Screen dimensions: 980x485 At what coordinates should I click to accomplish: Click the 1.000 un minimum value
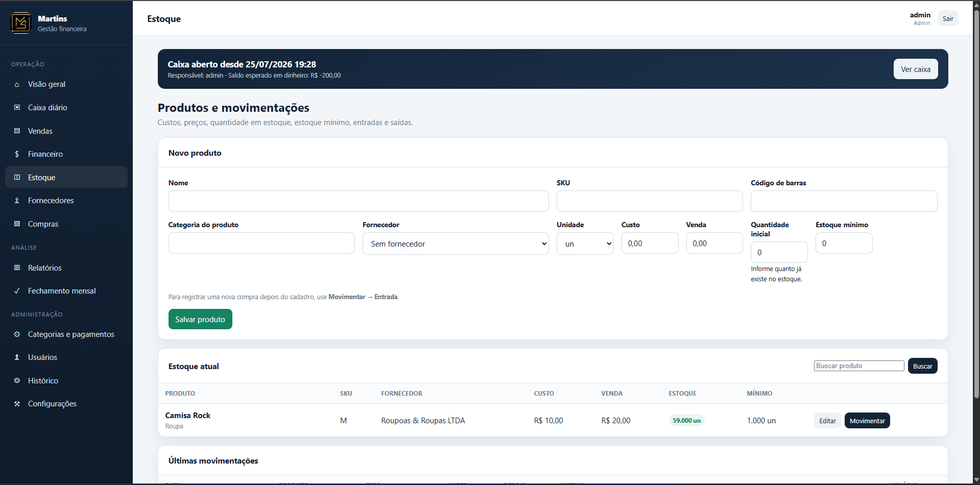[x=761, y=421]
